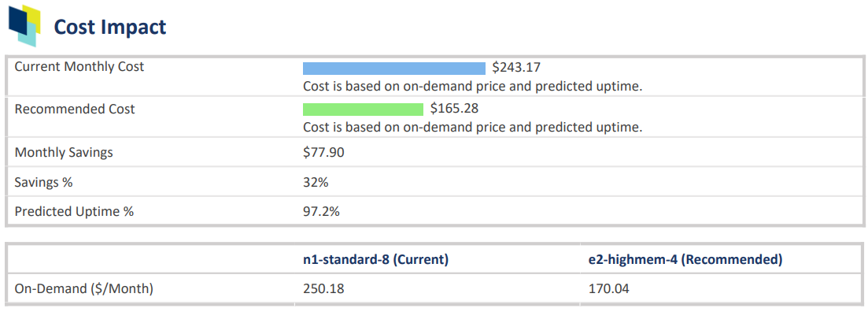Click the 97.2% predicted uptime value
Screen dimensions: 868x312
click(321, 212)
